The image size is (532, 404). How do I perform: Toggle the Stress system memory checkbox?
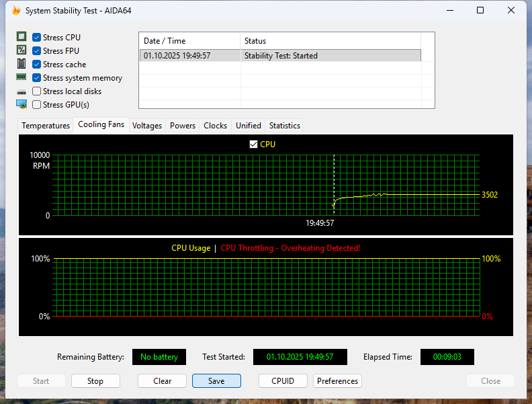point(37,78)
